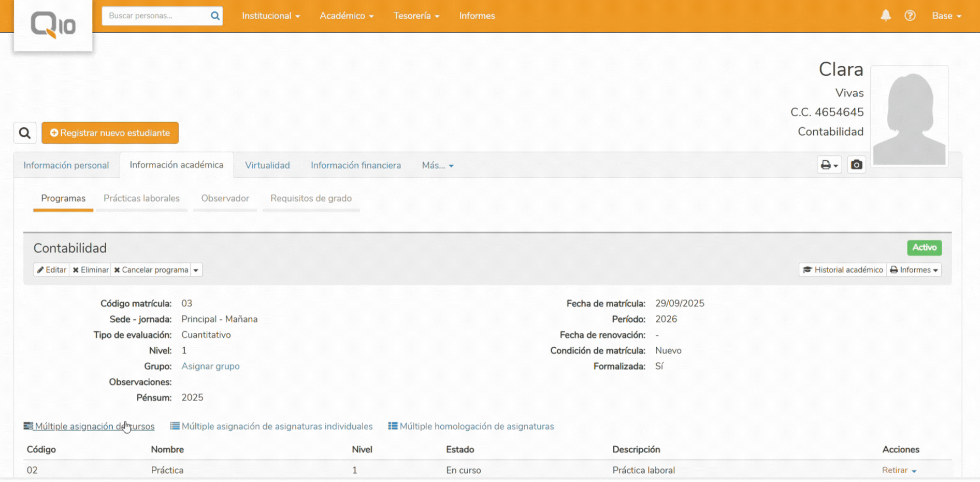
Task: Click Editar on the Contabilidad program
Action: pyautogui.click(x=51, y=270)
